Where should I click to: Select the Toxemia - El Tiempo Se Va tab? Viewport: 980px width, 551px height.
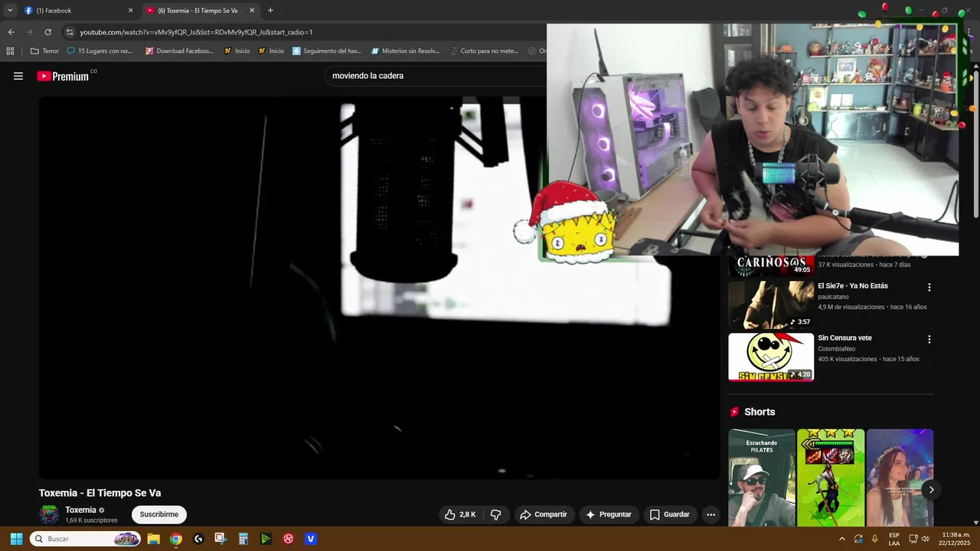pos(201,11)
